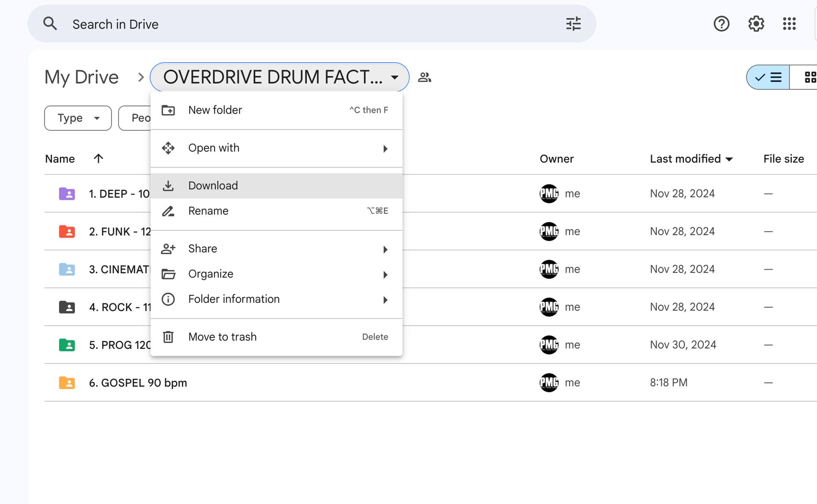Click owner avatar in 1. DEEP row
The image size is (817, 504).
pyautogui.click(x=549, y=193)
